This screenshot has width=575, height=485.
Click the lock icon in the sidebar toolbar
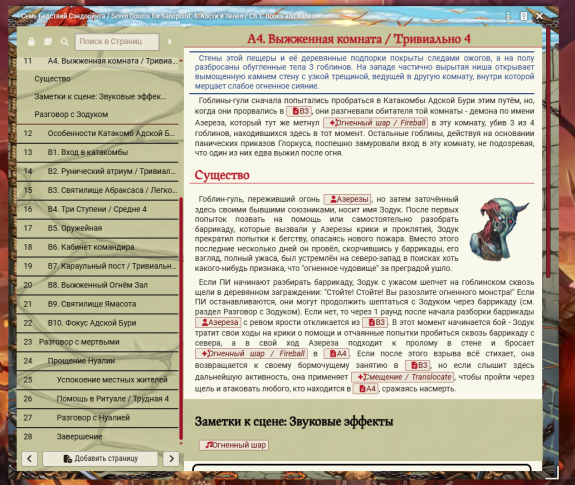point(31,41)
